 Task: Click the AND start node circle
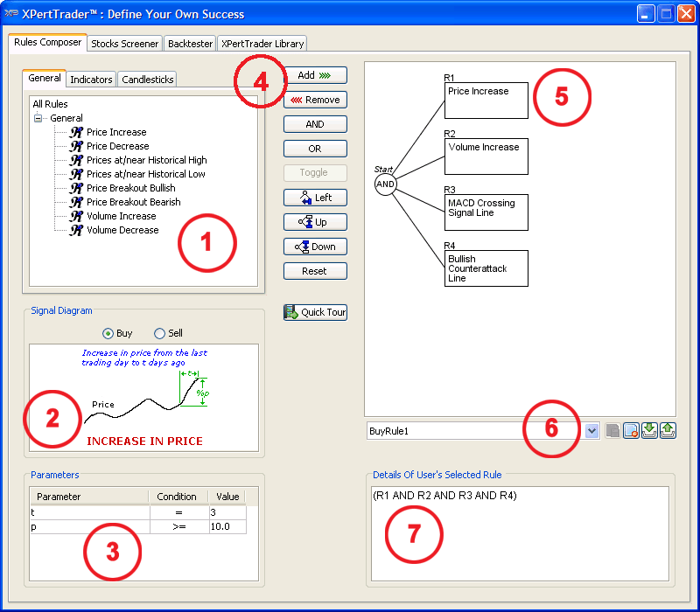[x=385, y=184]
